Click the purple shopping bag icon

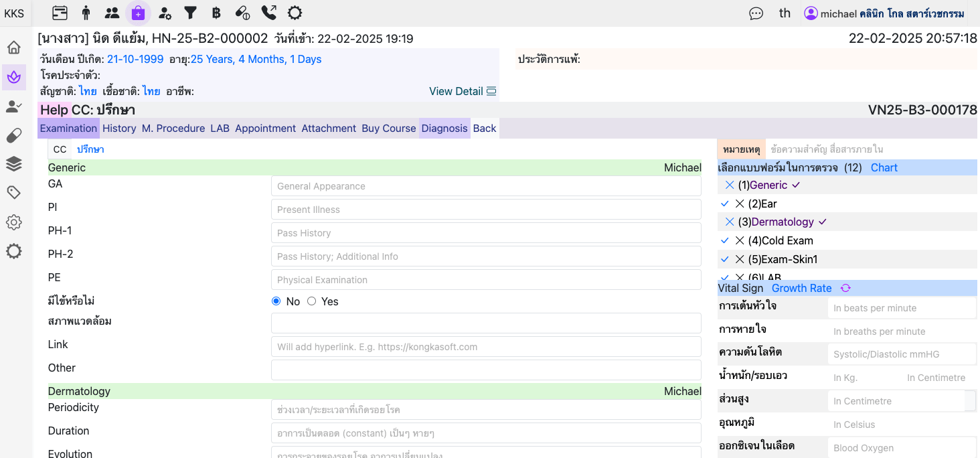[x=138, y=13]
